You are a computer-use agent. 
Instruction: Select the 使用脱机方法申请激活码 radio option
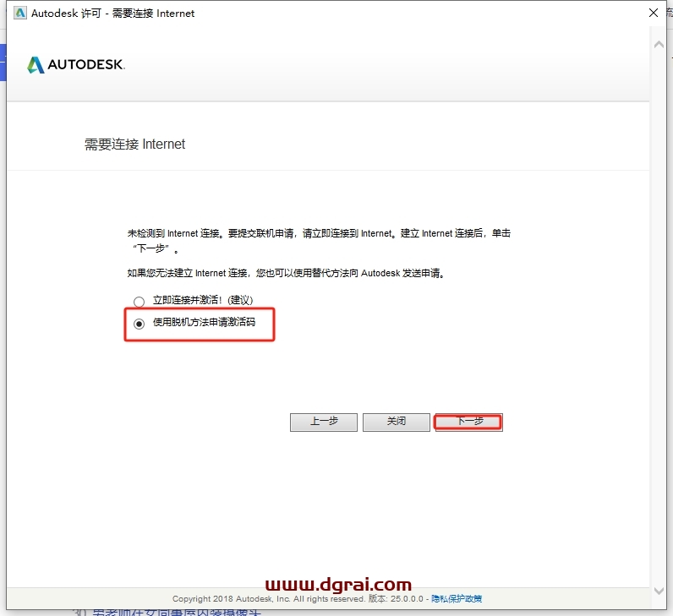point(139,324)
